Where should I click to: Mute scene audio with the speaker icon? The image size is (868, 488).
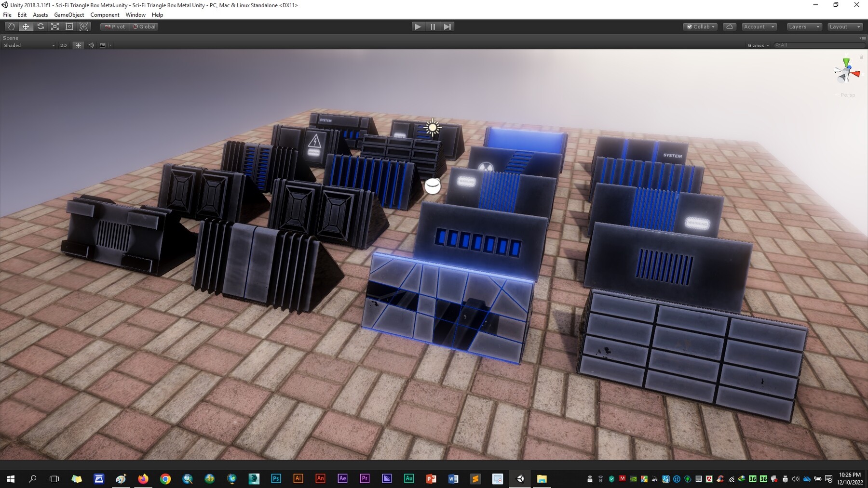point(91,45)
